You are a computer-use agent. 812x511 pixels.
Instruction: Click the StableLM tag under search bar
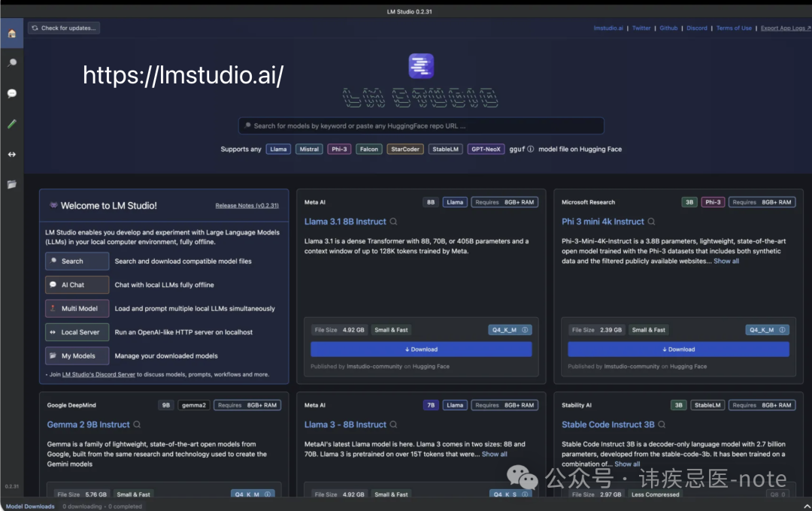point(445,149)
